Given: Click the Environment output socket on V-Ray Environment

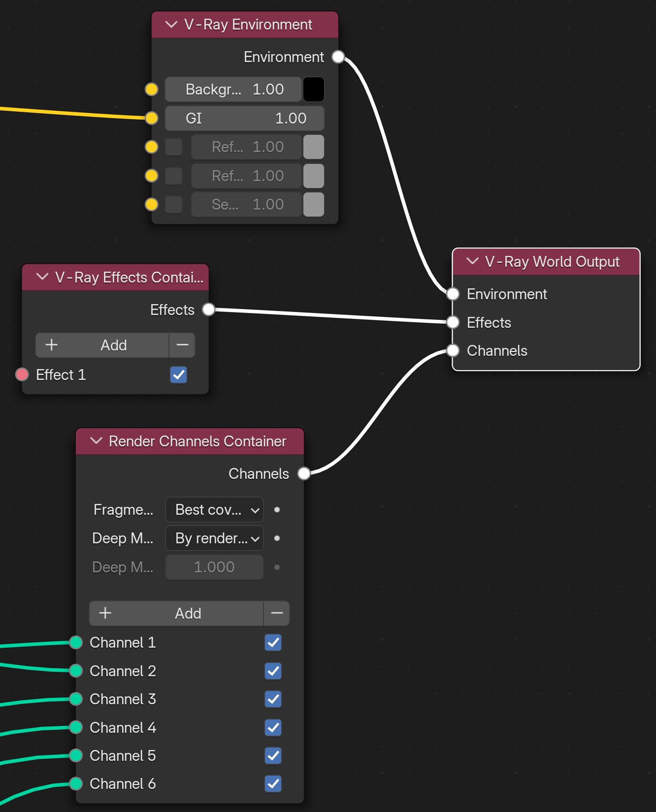Looking at the screenshot, I should [338, 57].
